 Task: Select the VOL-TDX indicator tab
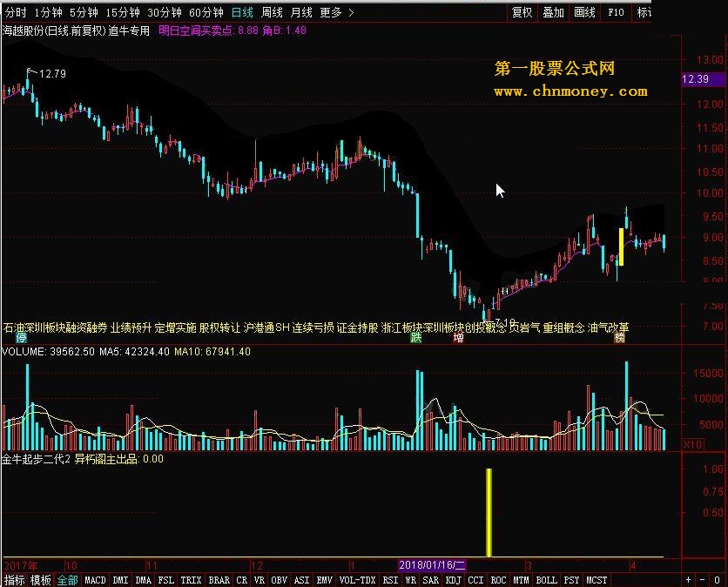[358, 580]
